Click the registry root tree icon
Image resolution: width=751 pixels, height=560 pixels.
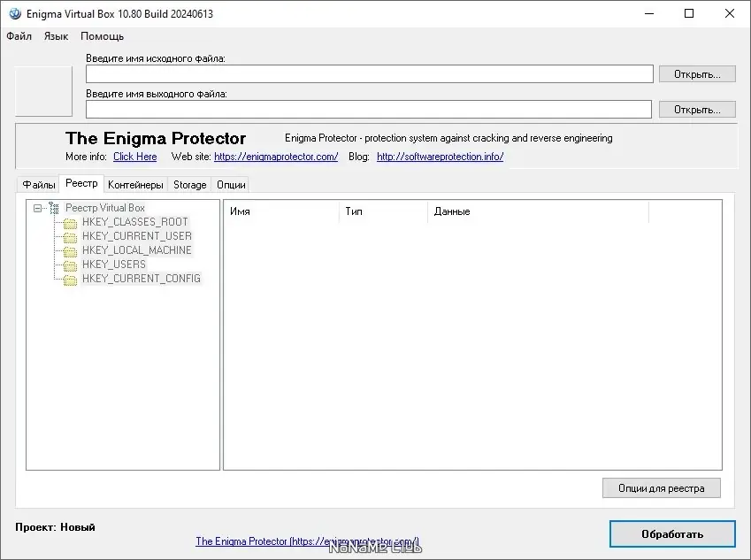(x=54, y=208)
